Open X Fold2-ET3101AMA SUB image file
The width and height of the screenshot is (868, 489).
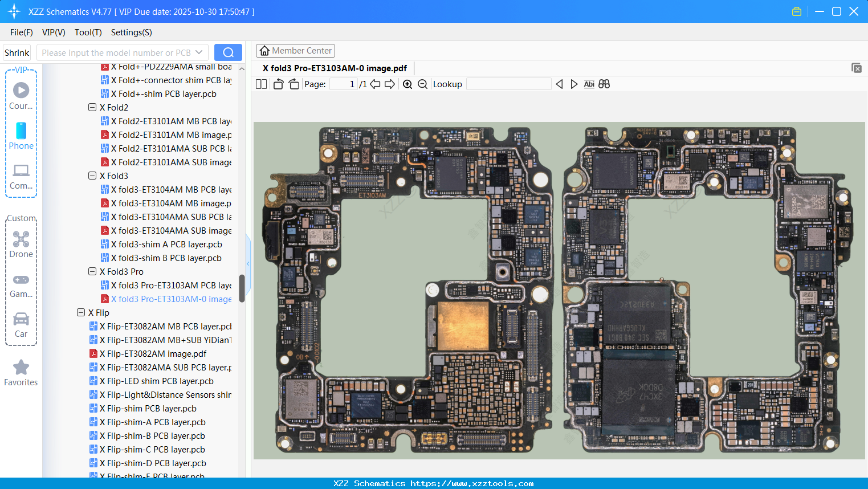[x=166, y=162]
